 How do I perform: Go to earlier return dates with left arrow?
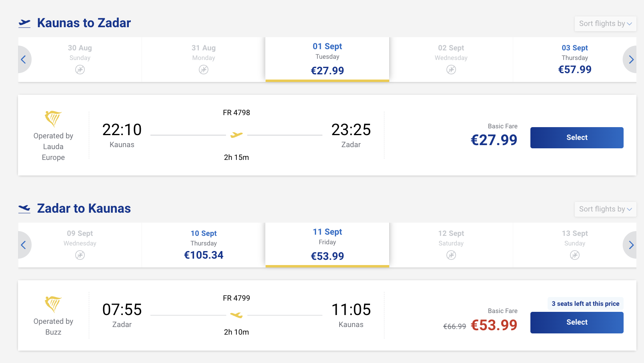24,245
